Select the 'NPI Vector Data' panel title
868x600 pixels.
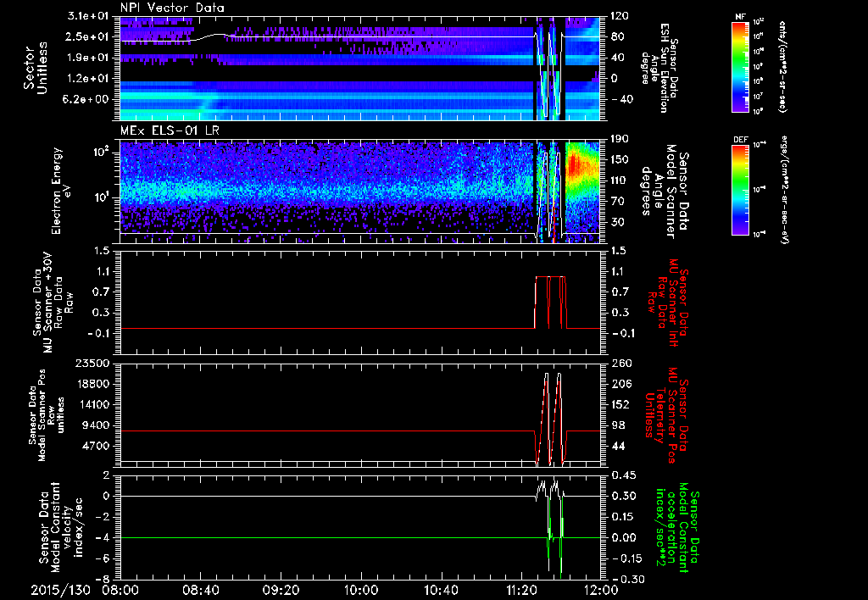coord(173,8)
